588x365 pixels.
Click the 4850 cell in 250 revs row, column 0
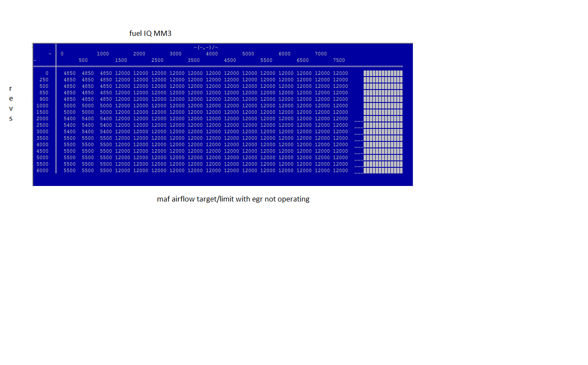pos(70,80)
